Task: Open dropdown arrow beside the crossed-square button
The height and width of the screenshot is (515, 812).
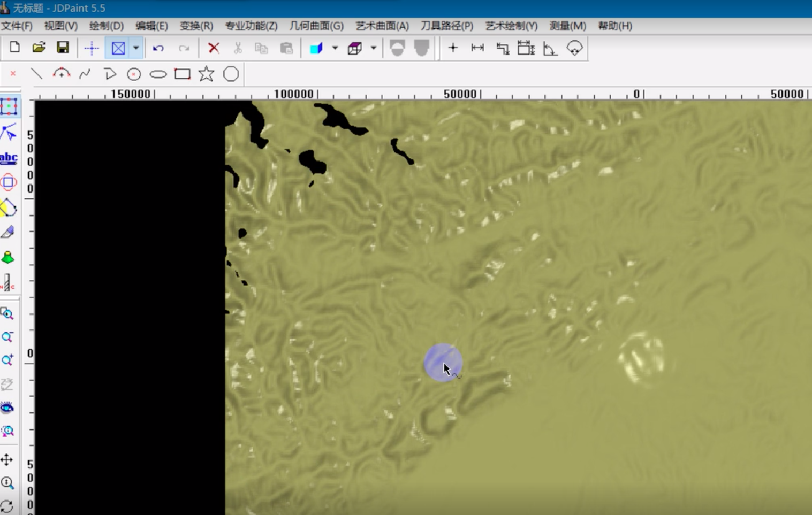Action: [x=136, y=48]
